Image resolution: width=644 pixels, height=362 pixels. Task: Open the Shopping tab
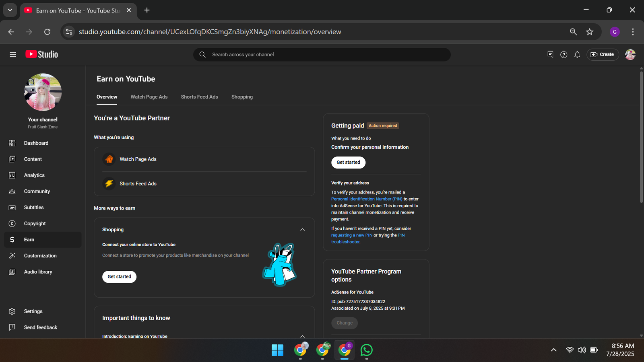[x=242, y=97]
